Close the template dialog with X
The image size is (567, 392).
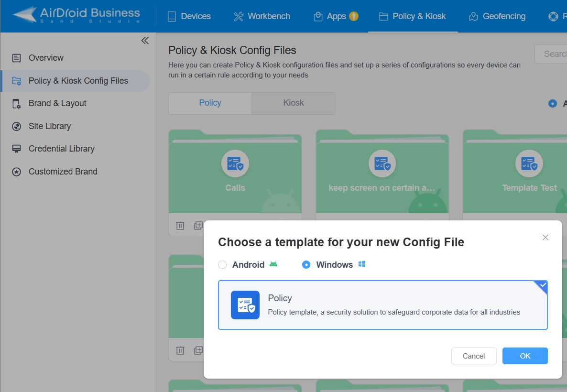click(x=545, y=238)
